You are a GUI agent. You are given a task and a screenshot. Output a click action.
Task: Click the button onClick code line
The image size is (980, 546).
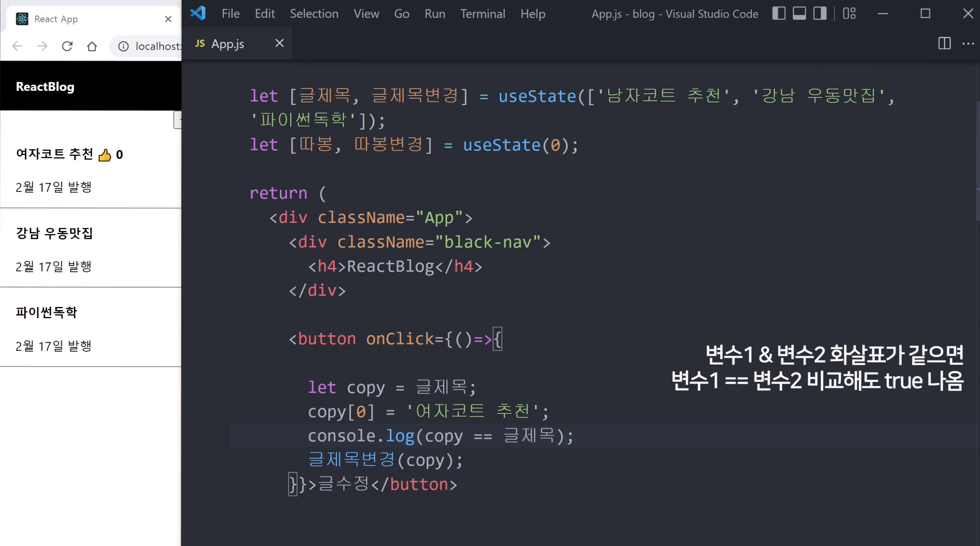(395, 339)
